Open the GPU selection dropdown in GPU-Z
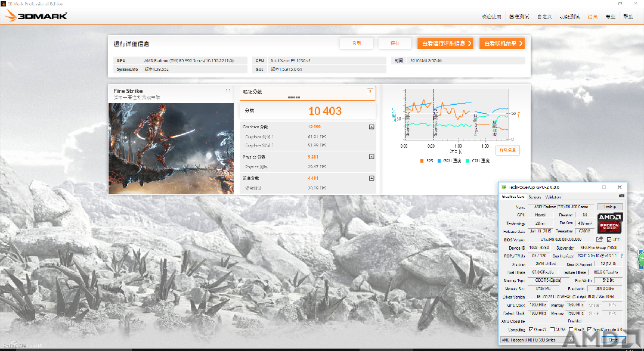The width and height of the screenshot is (644, 351). tap(537, 340)
